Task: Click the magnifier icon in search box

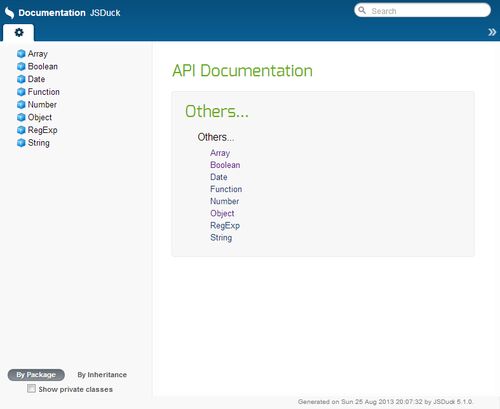Action: 362,10
